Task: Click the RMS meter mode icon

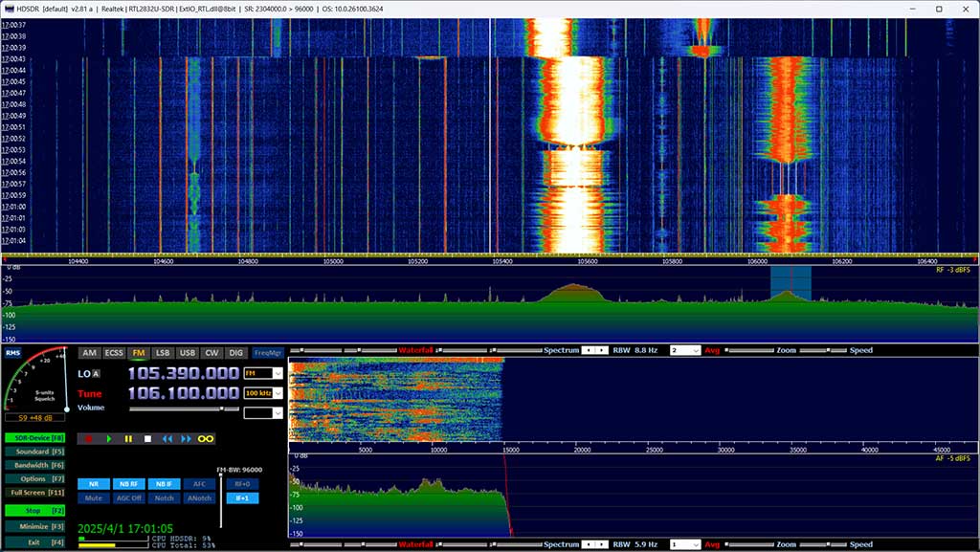Action: pyautogui.click(x=12, y=353)
